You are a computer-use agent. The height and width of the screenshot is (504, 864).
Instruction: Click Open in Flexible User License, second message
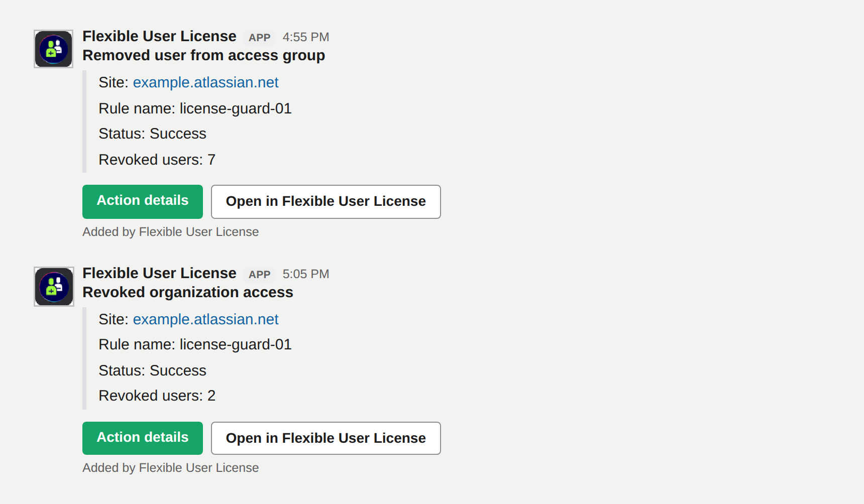(326, 438)
